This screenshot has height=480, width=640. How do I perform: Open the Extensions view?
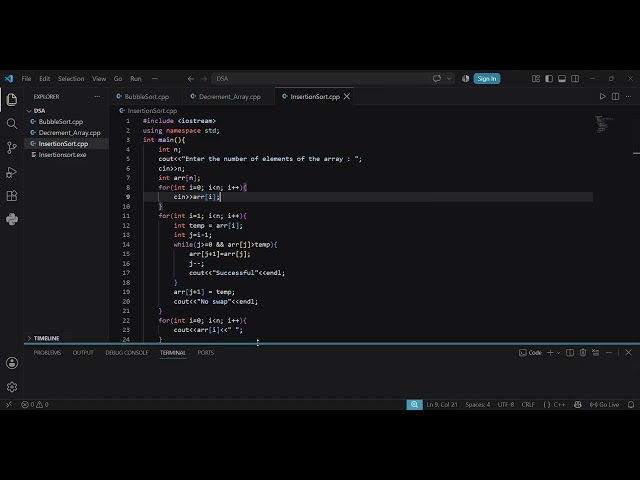(12, 196)
